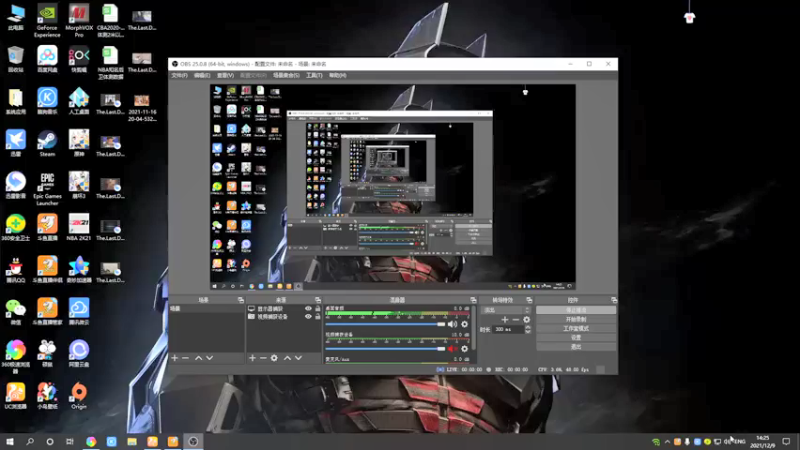800x450 pixels.
Task: Open source properties gear in Sources panel
Action: click(274, 358)
